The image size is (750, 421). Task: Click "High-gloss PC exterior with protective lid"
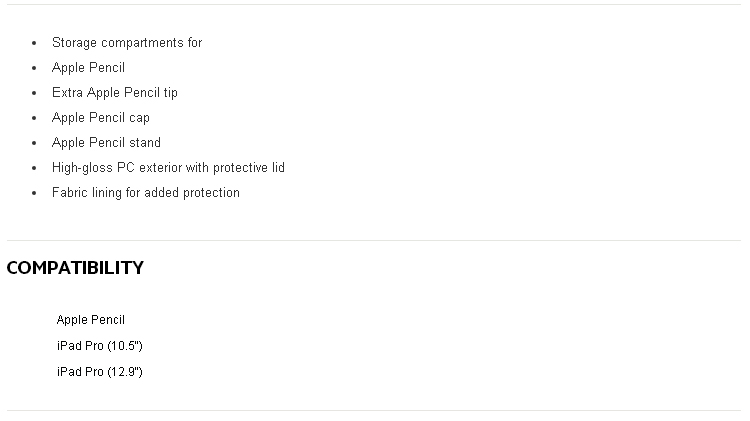168,167
